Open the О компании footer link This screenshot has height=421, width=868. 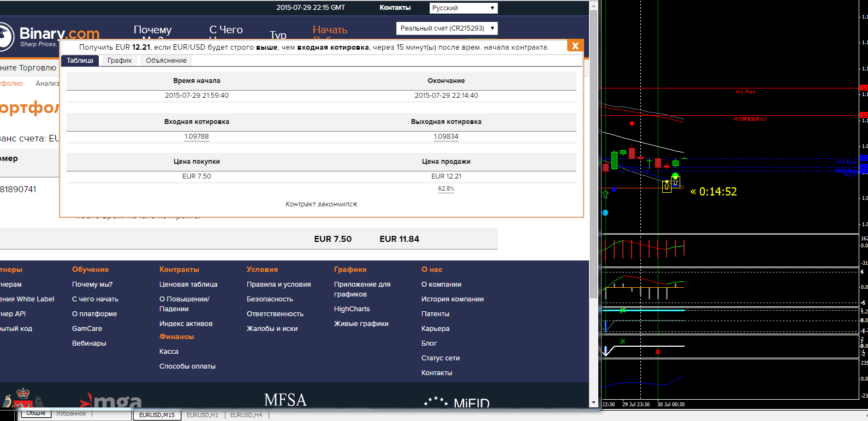click(x=441, y=284)
